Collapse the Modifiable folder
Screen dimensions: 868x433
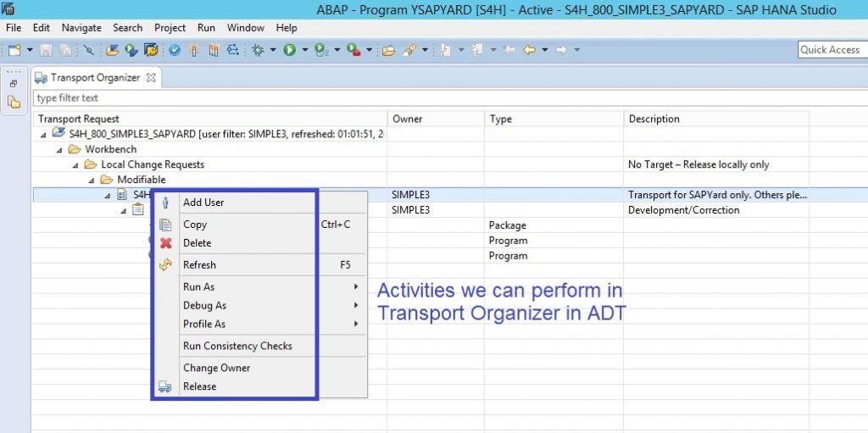pos(92,180)
